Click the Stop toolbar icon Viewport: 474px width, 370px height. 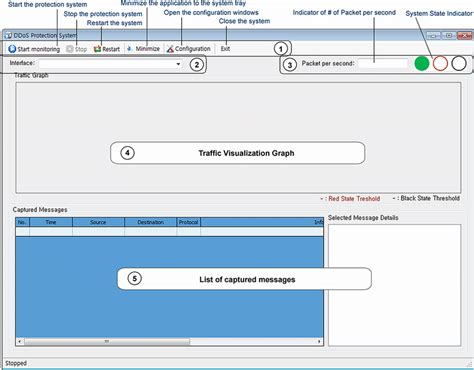click(x=70, y=49)
